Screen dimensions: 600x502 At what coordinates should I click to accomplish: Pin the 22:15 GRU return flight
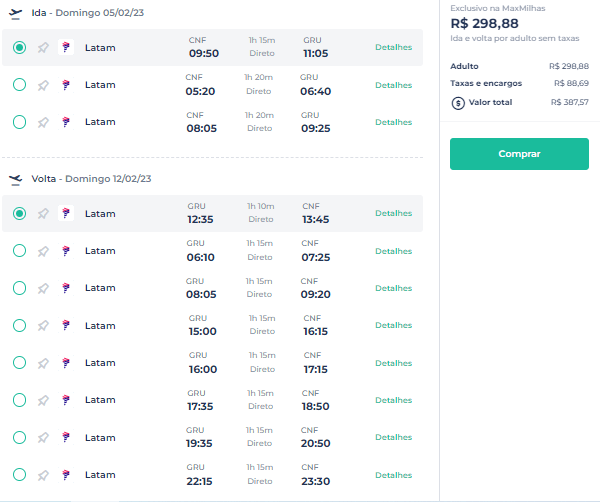coord(43,475)
